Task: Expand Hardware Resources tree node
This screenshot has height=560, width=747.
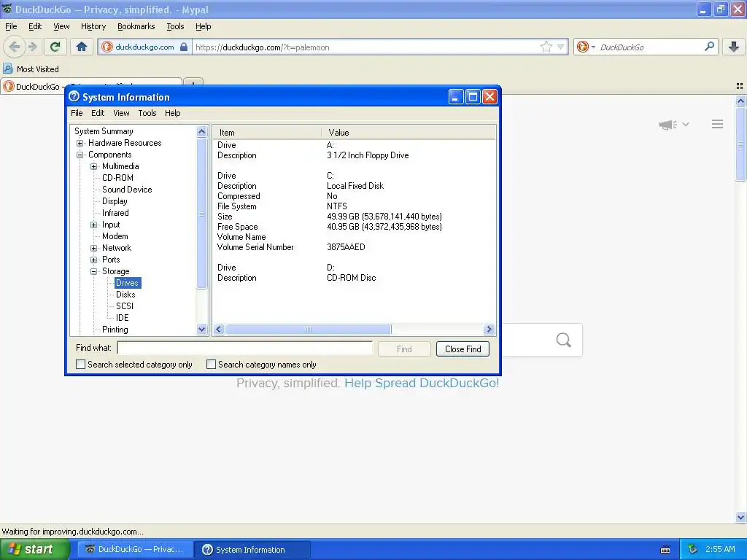Action: (x=80, y=143)
